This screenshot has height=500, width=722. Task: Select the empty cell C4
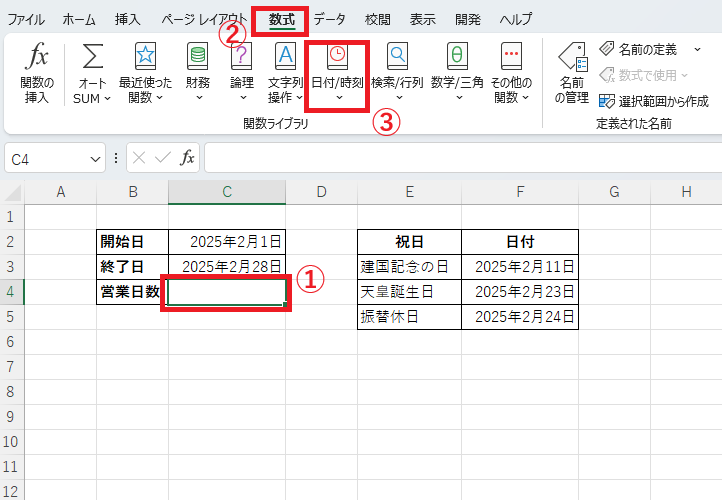click(227, 292)
